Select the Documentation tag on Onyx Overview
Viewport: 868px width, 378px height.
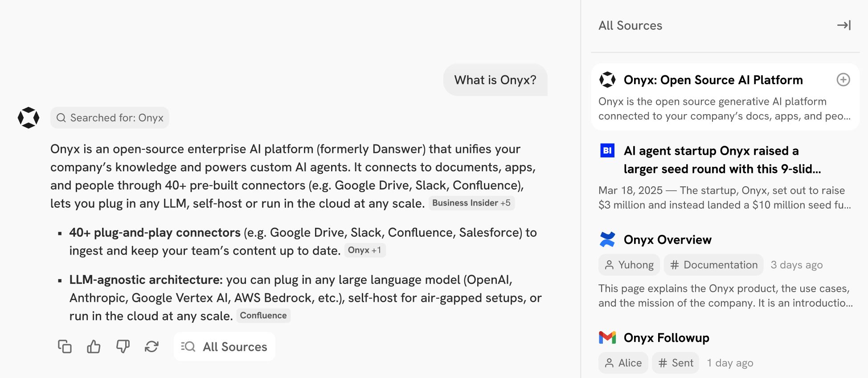(x=713, y=265)
